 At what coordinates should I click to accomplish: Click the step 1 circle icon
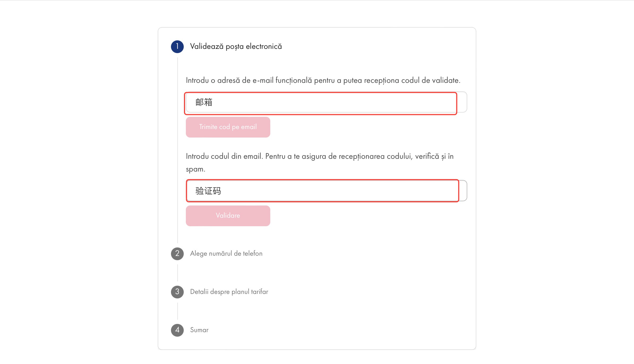click(177, 46)
